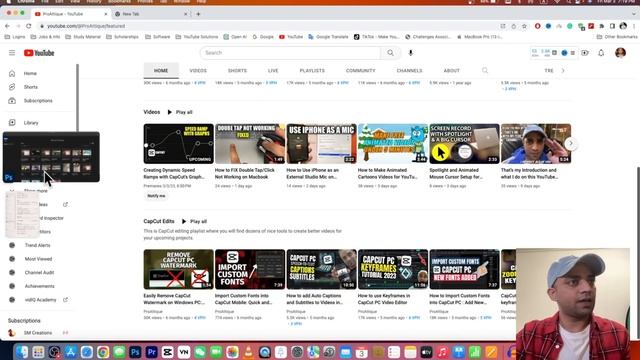Play all in CapCut Edits section

(x=194, y=221)
